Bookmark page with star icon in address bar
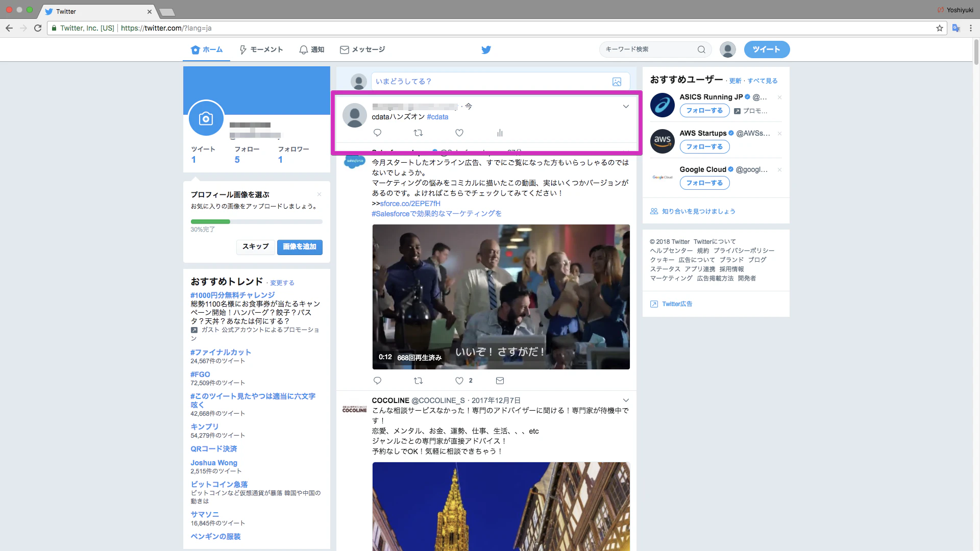Screen dimensions: 980x551 (939, 28)
